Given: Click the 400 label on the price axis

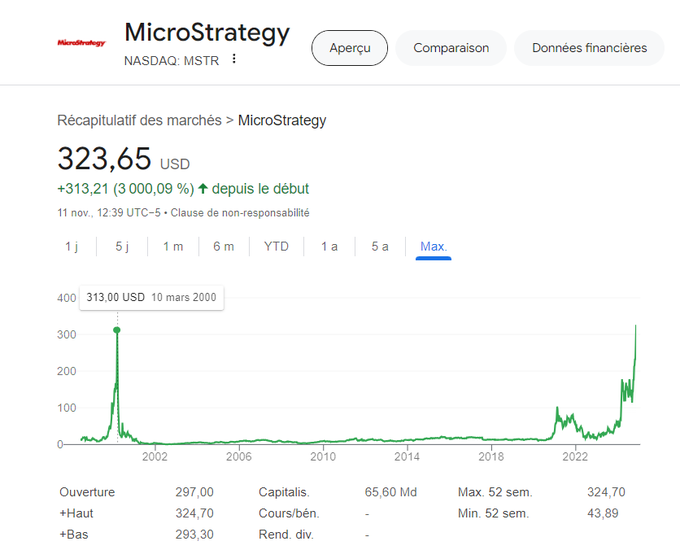Looking at the screenshot, I should point(66,298).
